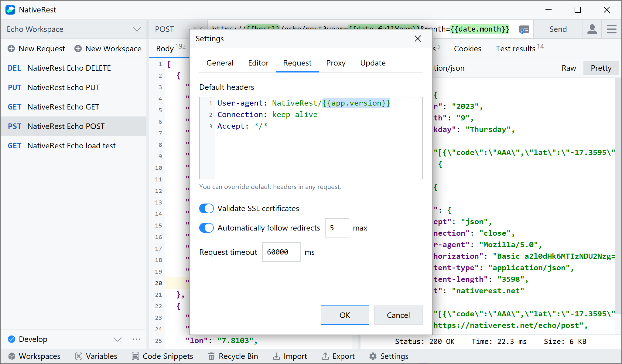Open the hamburger main menu icon
The width and height of the screenshot is (622, 364).
[612, 29]
